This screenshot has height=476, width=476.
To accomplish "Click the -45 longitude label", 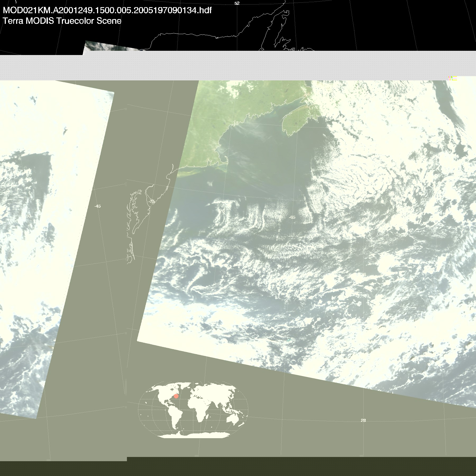I will pyautogui.click(x=98, y=206).
